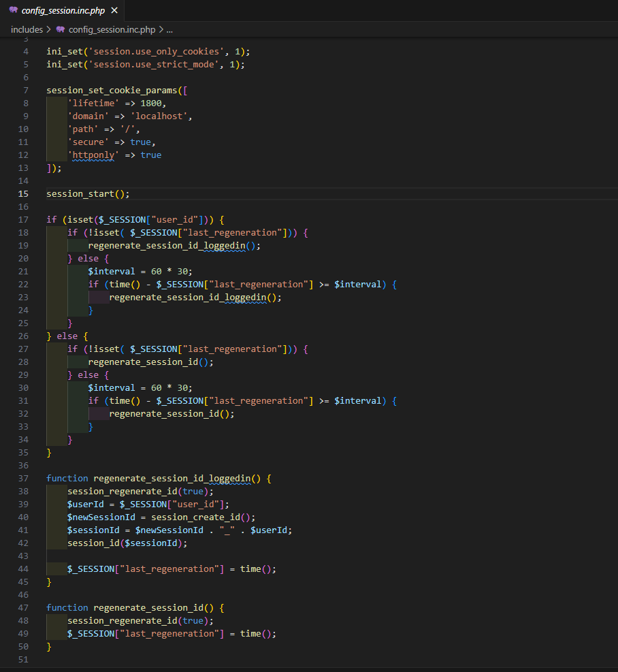Close the config_session.inc.php tab
Image resolution: width=618 pixels, height=672 pixels.
114,11
